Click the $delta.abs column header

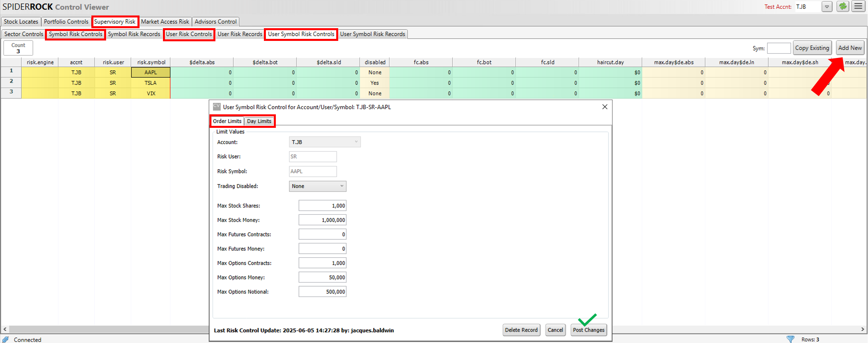(202, 62)
